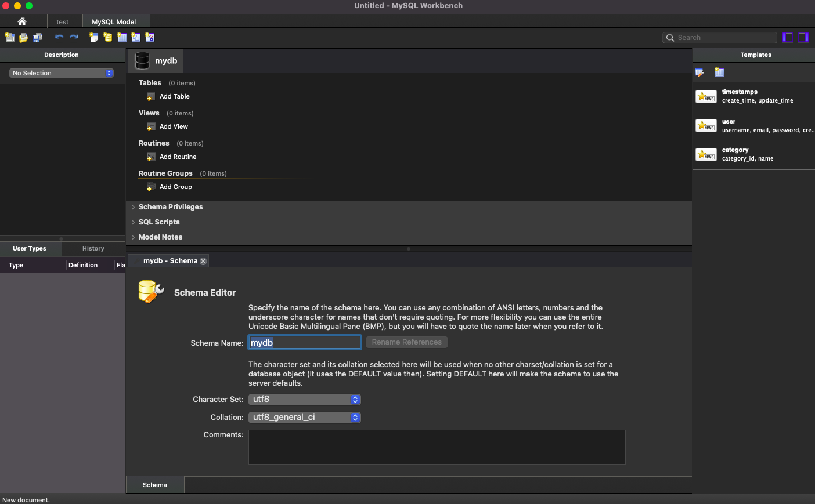Screen dimensions: 815x504
Task: Click the Add Schema cylinder icon
Action: click(108, 38)
